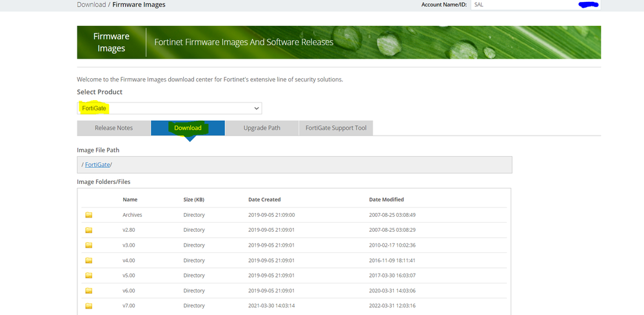Click the Firmware Images banner title
This screenshot has height=315, width=644.
tap(112, 43)
